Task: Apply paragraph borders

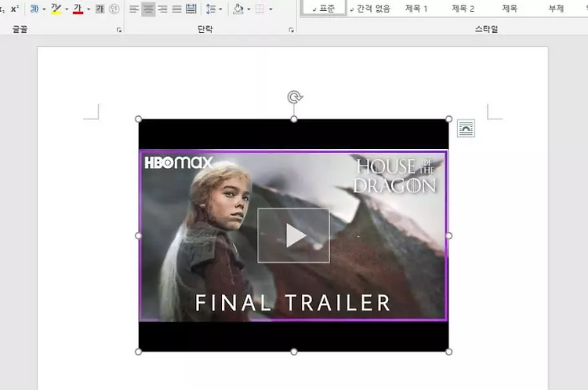Action: [260, 9]
